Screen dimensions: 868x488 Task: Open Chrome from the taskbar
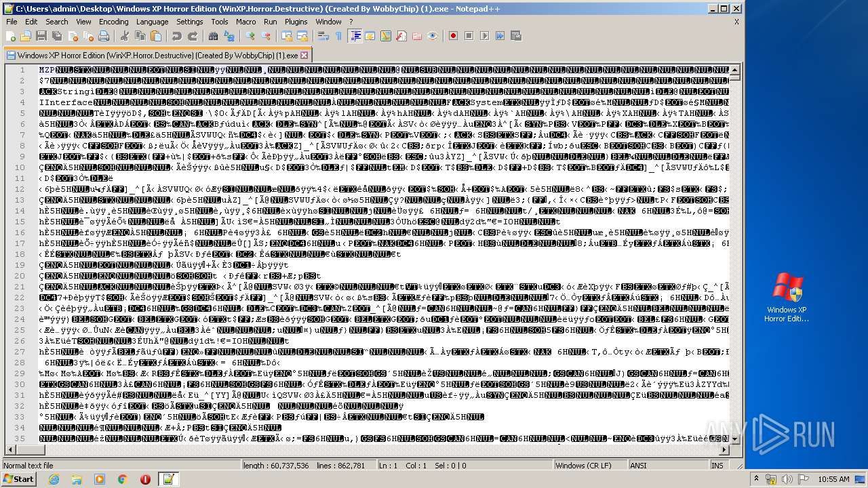click(123, 479)
